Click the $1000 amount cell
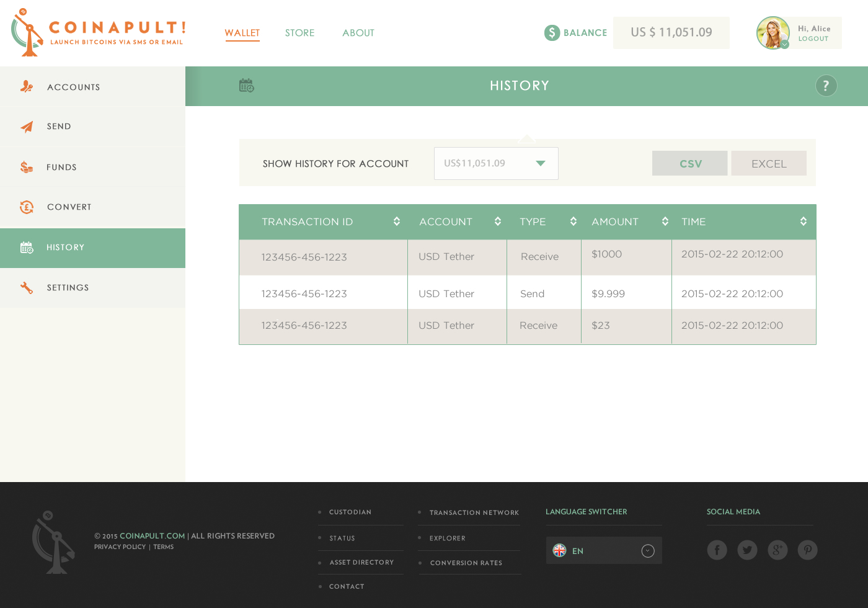Viewport: 868px width, 608px height. click(x=626, y=257)
